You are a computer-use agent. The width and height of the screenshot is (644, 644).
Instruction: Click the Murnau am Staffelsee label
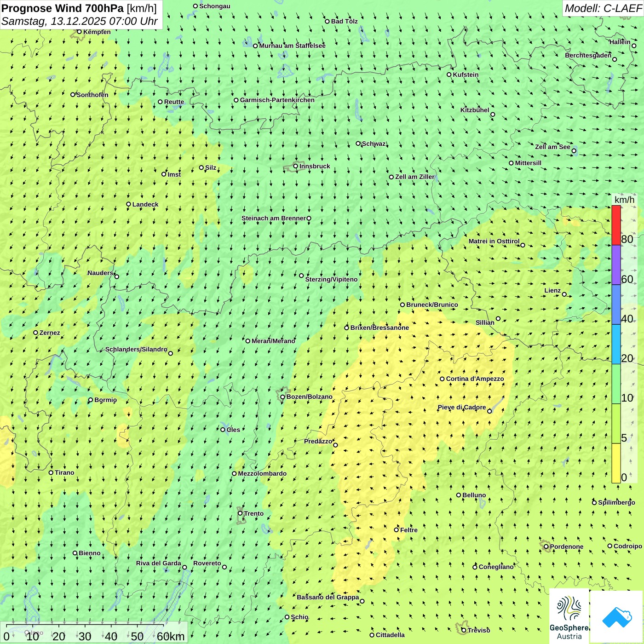tap(292, 46)
